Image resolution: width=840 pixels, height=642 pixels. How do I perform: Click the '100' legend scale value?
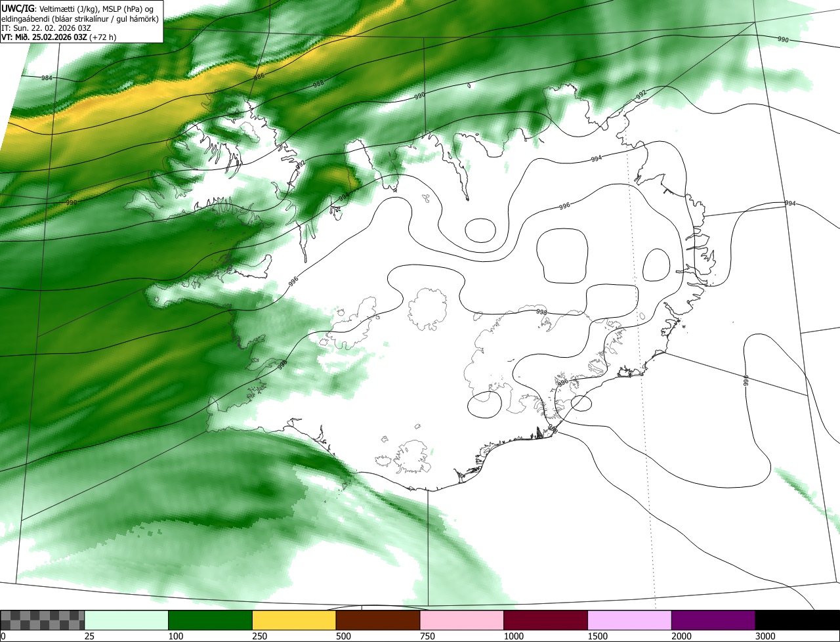pos(176,636)
